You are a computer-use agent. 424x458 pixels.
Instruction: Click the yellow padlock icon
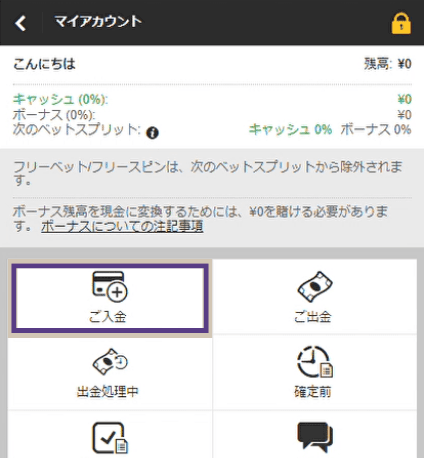pos(401,23)
